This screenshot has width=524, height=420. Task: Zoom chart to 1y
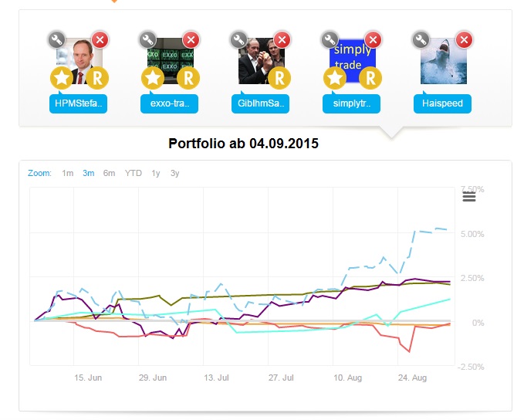156,173
